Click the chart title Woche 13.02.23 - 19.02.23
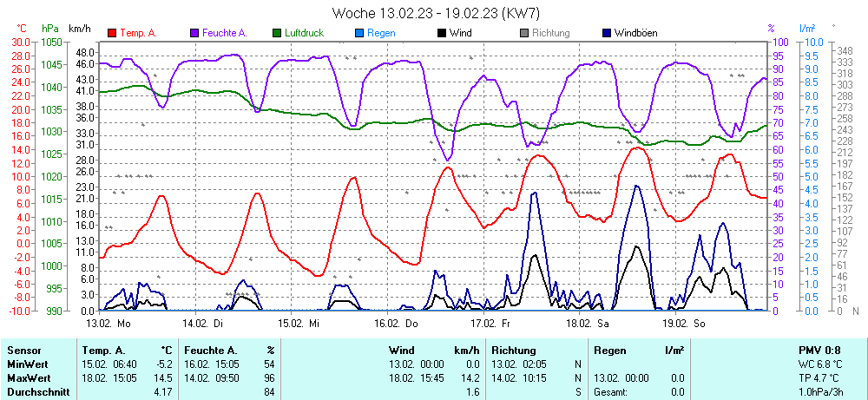 [436, 13]
